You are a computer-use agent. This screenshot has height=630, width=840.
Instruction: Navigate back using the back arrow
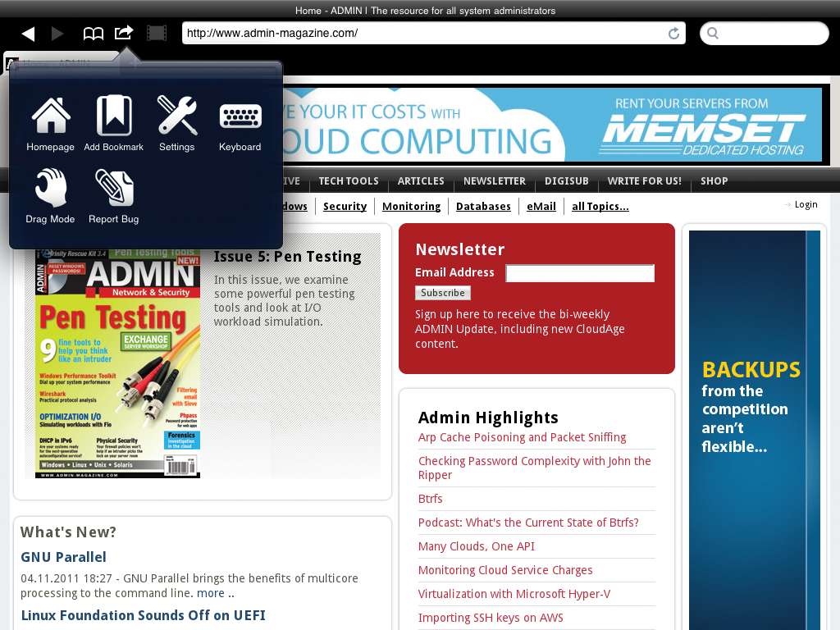click(x=28, y=33)
